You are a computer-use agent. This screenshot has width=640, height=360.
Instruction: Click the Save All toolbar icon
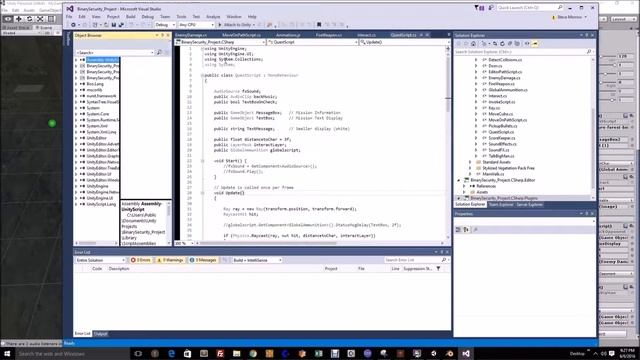[121, 25]
